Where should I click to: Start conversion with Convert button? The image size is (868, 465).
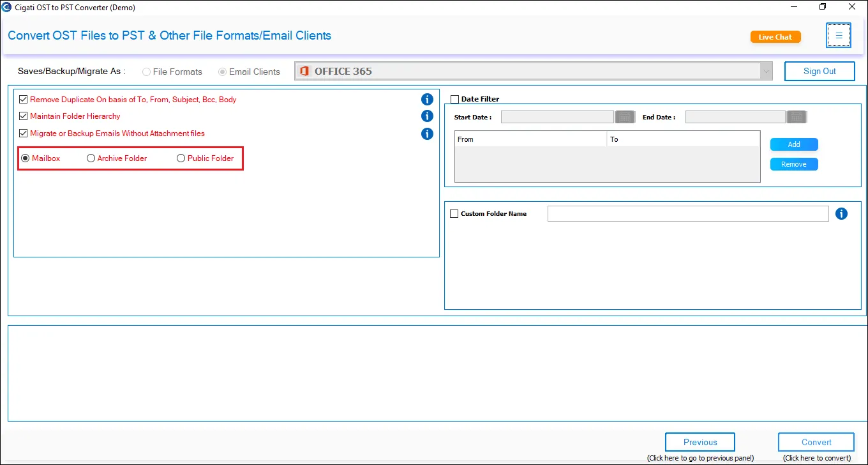point(816,442)
